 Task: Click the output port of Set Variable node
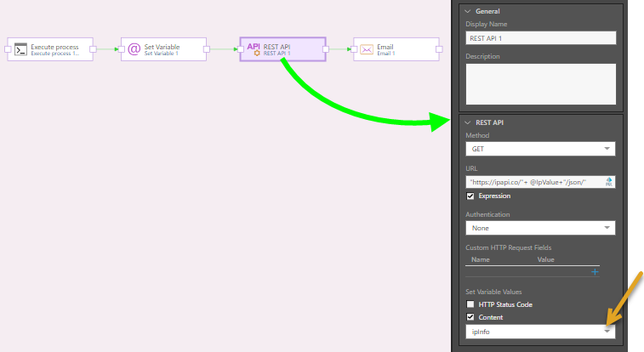(207, 49)
